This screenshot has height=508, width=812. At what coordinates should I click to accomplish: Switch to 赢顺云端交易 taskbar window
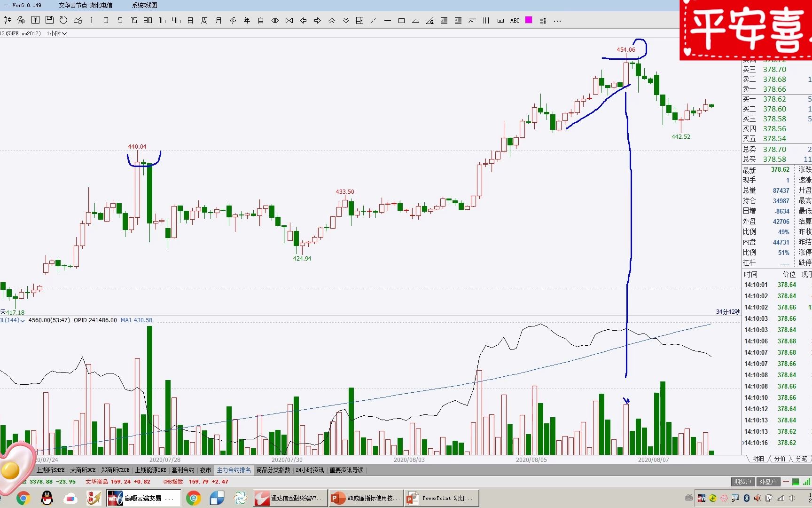pos(144,498)
